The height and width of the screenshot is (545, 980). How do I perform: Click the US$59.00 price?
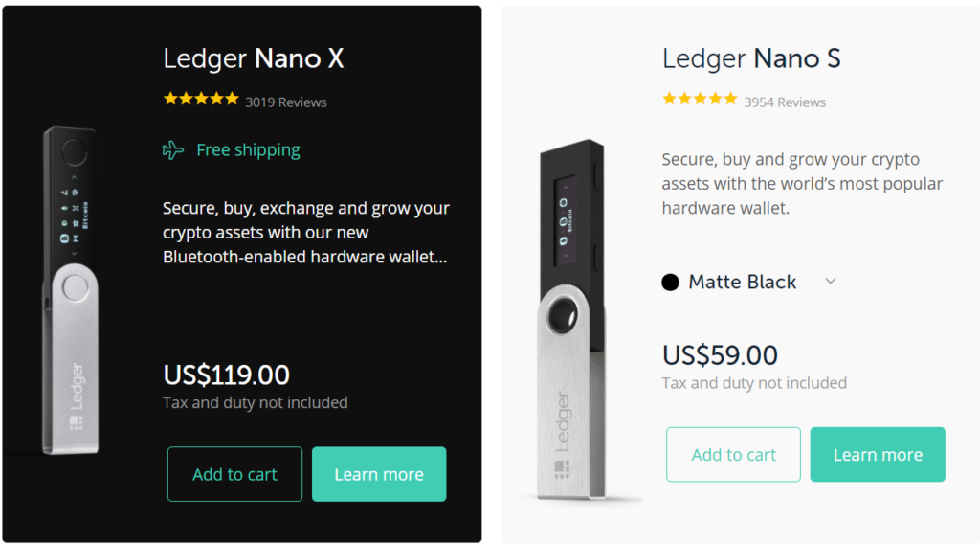point(720,354)
